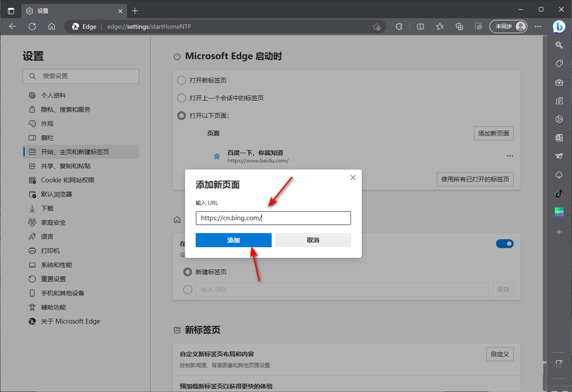
Task: Open the Settings and more menu
Action: coord(538,26)
